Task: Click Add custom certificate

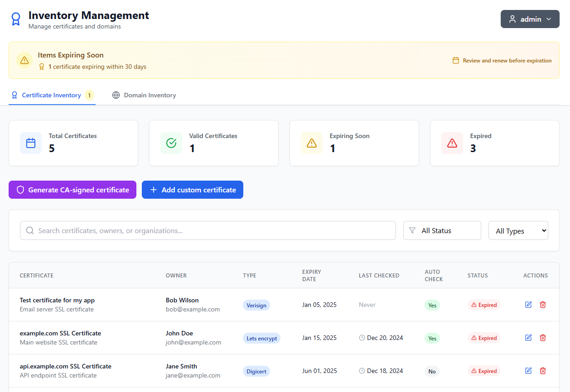Action: [x=192, y=190]
